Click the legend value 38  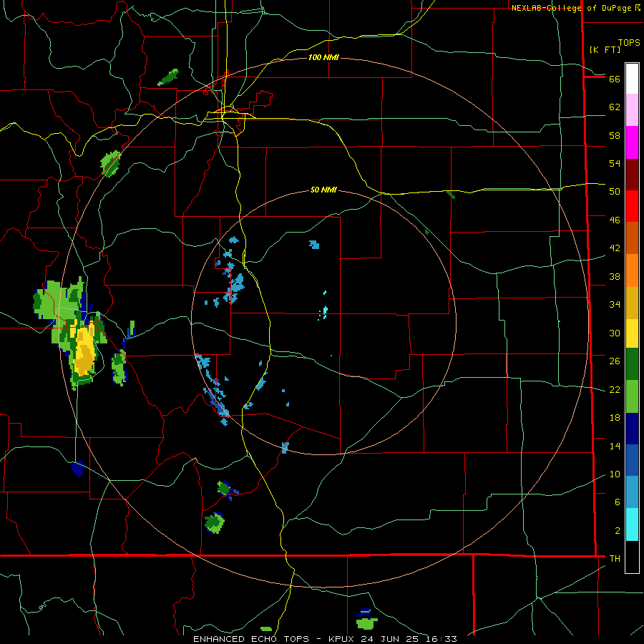[615, 276]
